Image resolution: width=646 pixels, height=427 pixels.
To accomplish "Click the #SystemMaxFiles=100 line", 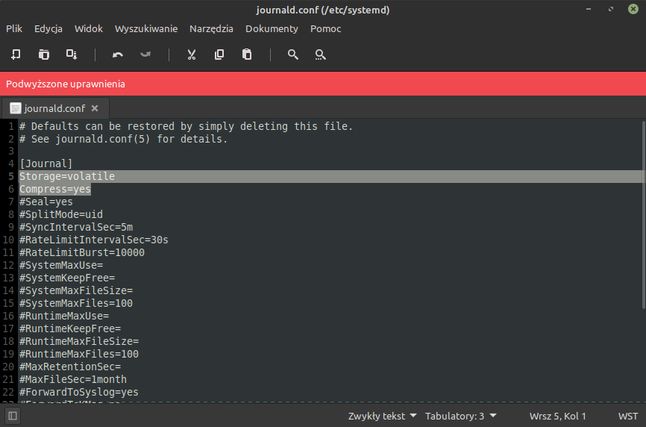I will pyautogui.click(x=76, y=303).
